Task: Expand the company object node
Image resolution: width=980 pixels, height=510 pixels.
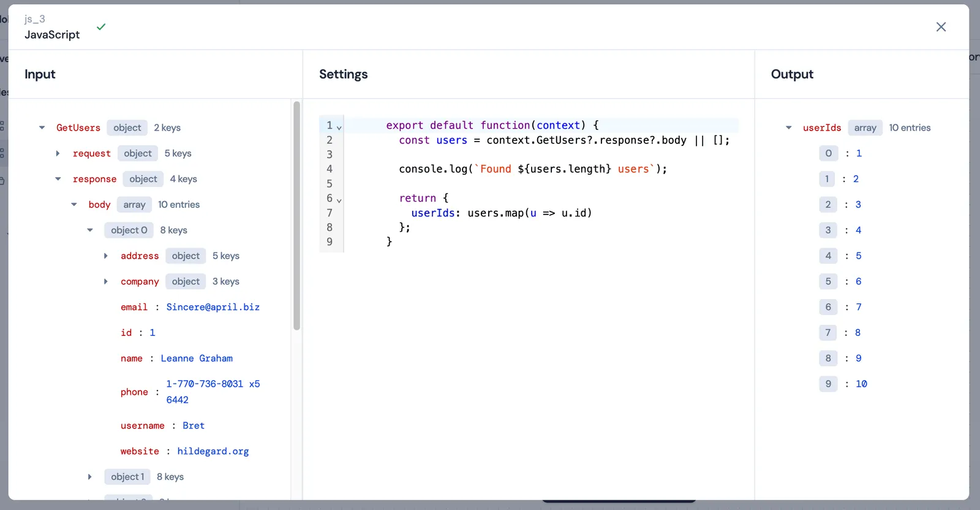Action: click(106, 282)
